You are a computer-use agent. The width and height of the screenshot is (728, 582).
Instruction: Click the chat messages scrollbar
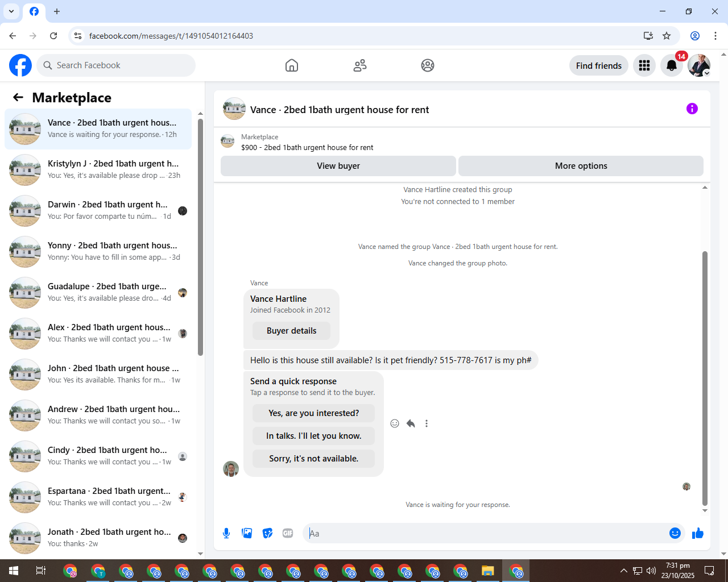click(x=705, y=378)
